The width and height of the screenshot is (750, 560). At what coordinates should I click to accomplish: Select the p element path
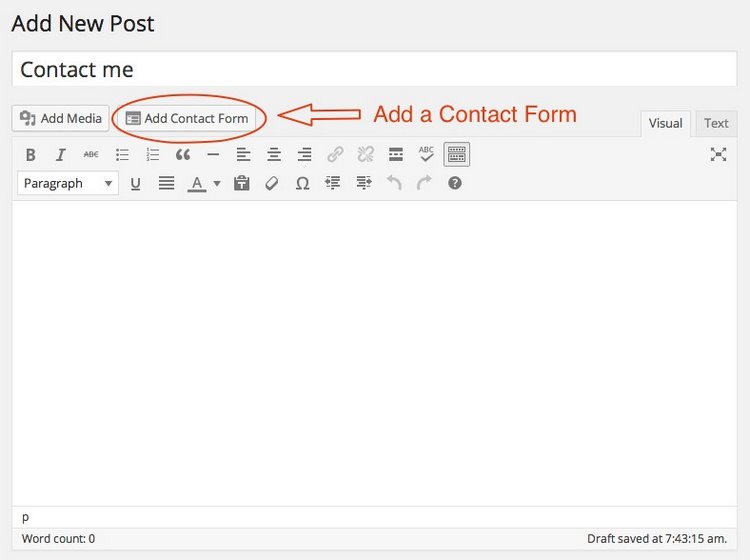tap(25, 517)
